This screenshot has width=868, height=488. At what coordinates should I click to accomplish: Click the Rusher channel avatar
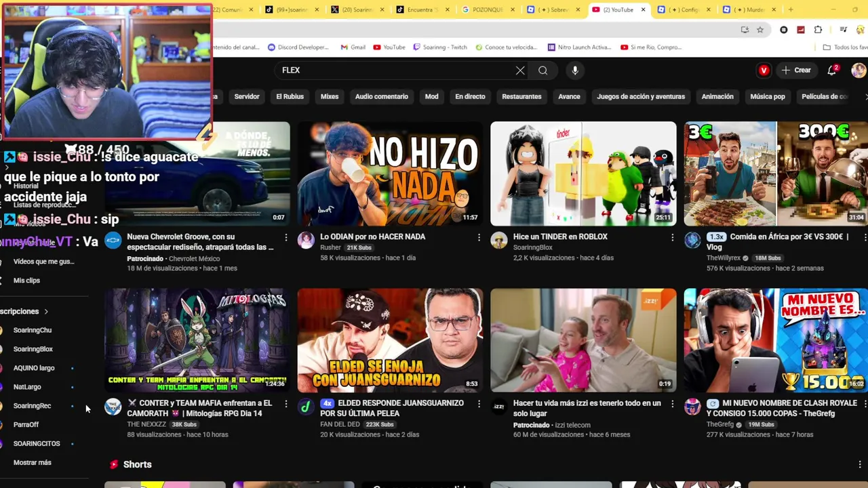coord(306,240)
